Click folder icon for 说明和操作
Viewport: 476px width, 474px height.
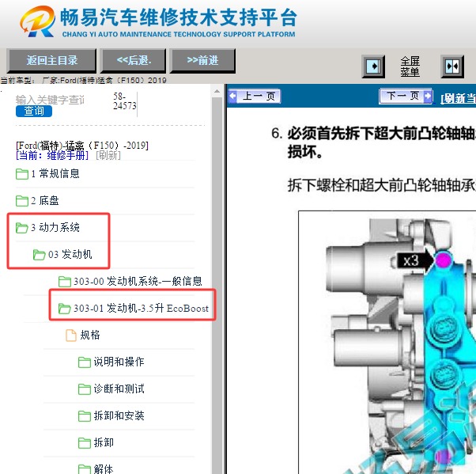point(85,362)
